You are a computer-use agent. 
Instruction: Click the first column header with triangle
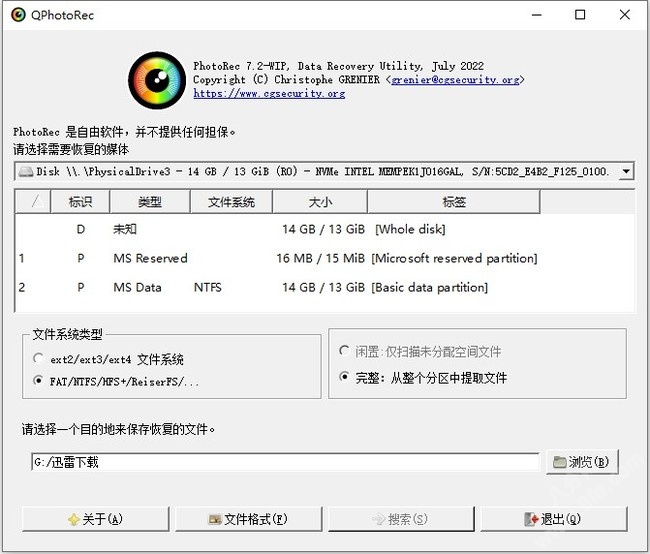click(33, 202)
